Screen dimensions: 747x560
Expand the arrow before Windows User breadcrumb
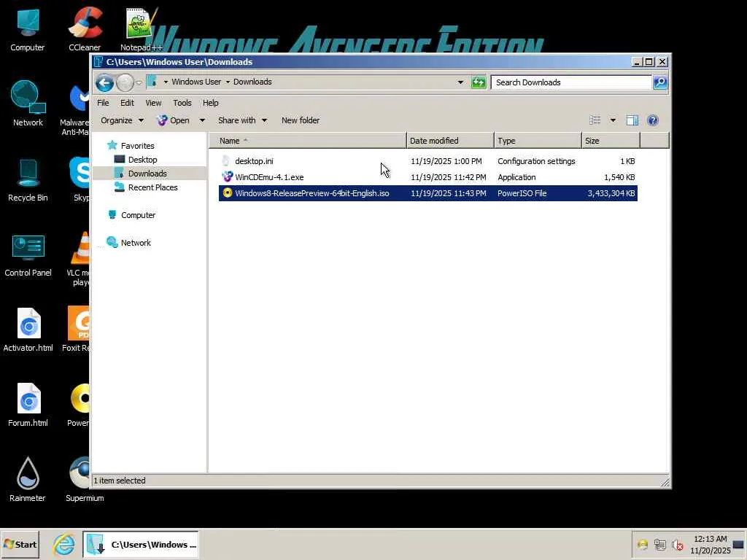coord(166,82)
